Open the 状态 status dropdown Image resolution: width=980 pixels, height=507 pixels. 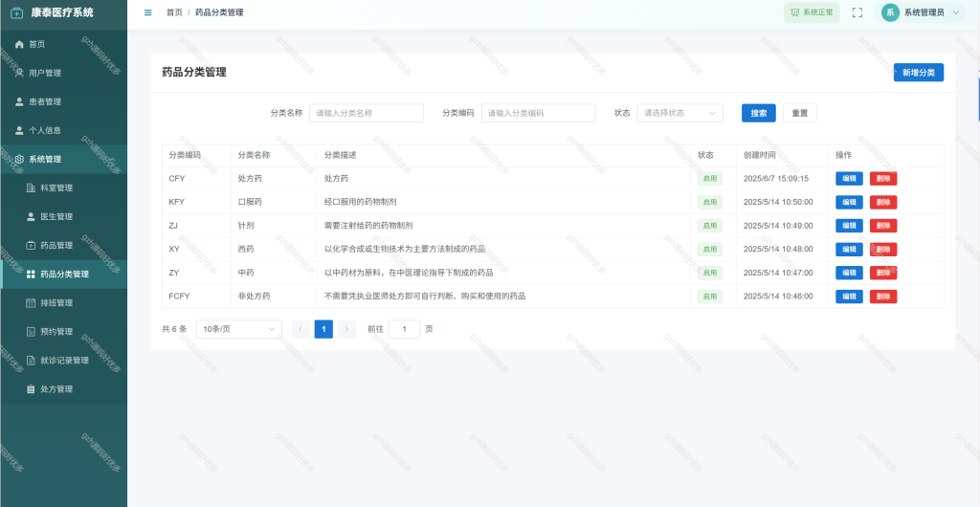point(680,113)
